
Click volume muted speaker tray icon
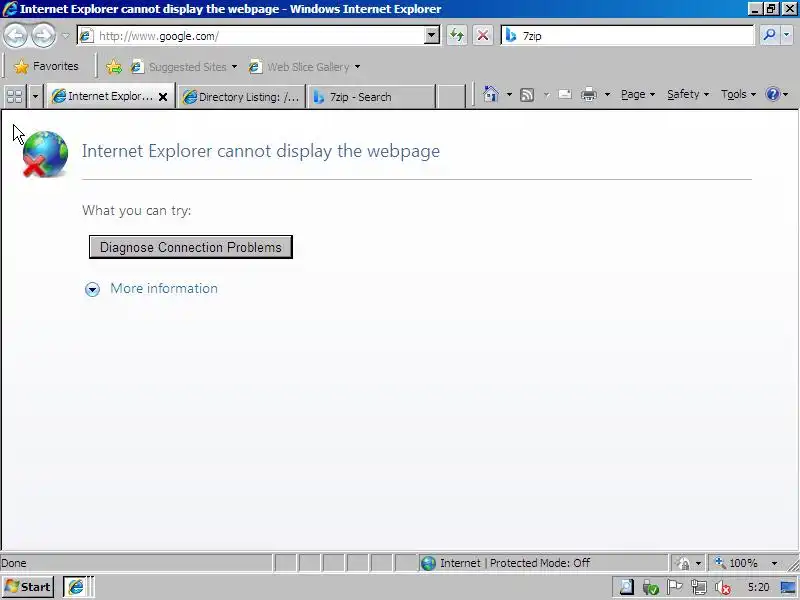coord(722,588)
